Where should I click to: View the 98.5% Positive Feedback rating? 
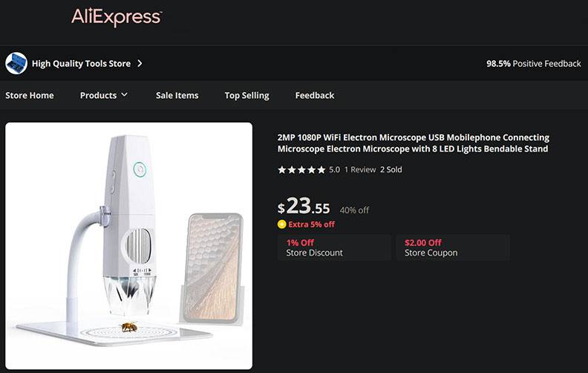[x=533, y=64]
